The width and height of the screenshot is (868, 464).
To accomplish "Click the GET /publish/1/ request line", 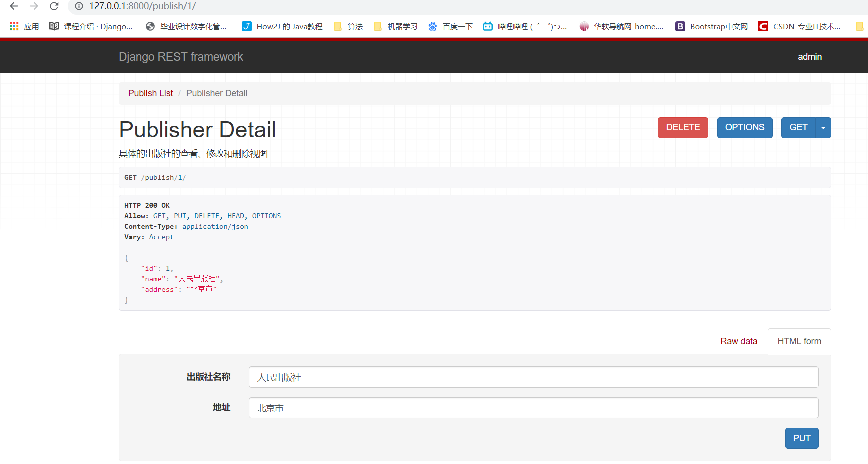I will 155,178.
